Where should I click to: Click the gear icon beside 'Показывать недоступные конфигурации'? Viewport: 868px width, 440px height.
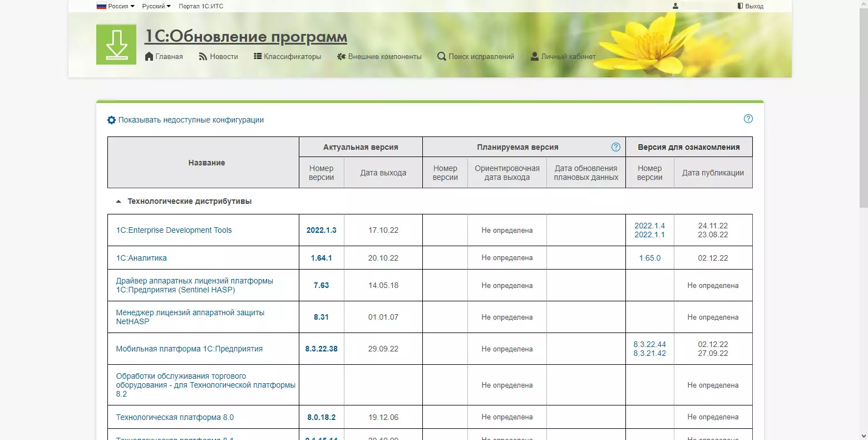click(x=111, y=120)
